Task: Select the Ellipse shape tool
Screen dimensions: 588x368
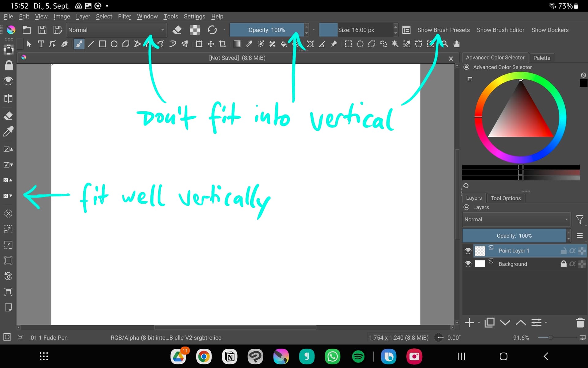Action: tap(114, 44)
